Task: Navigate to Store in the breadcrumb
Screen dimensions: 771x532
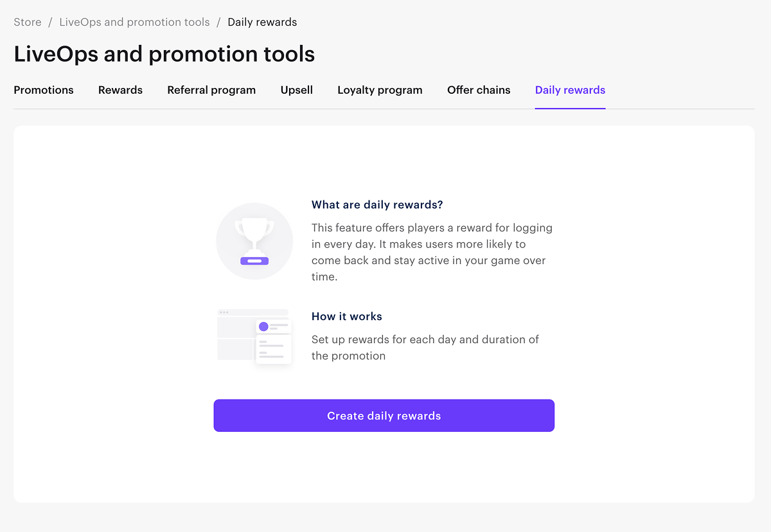Action: (28, 22)
